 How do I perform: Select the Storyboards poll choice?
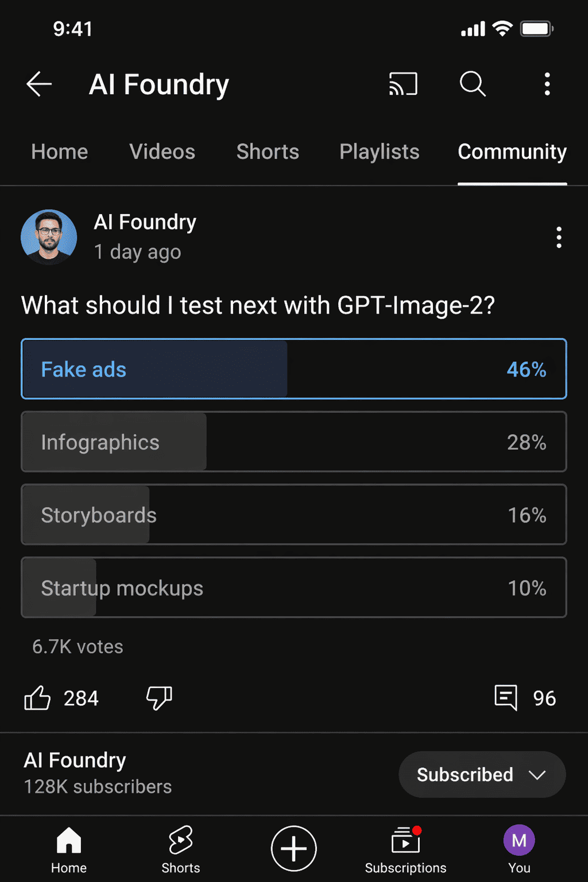(x=293, y=515)
